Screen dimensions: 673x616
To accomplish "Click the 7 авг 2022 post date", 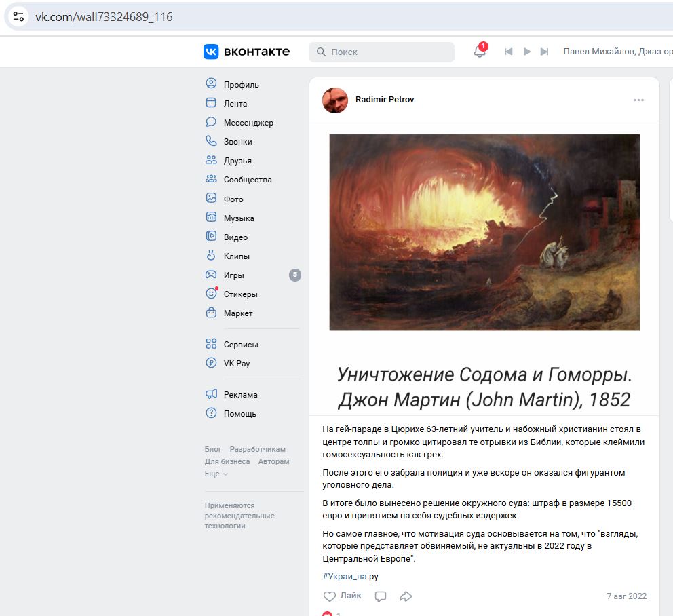I will click(626, 596).
